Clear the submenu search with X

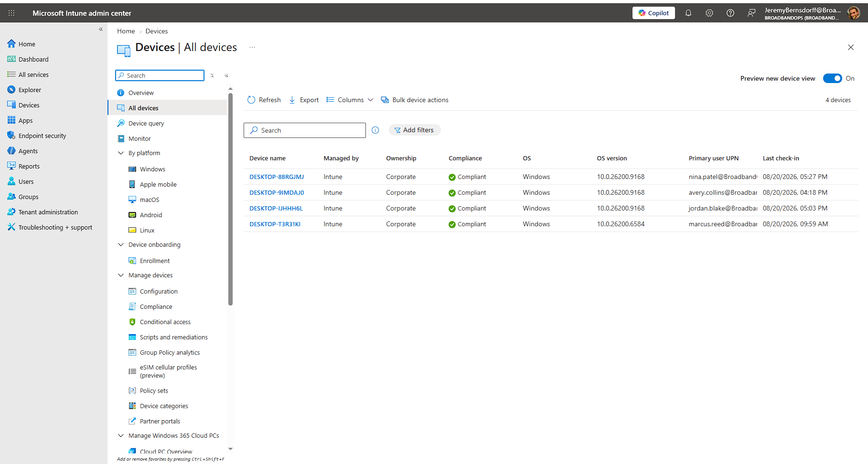[212, 75]
